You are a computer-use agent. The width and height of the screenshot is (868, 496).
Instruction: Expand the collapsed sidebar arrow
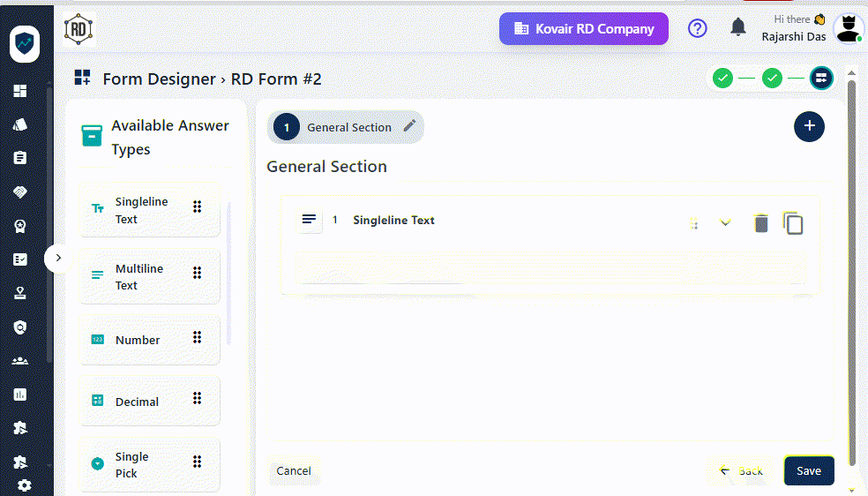59,258
